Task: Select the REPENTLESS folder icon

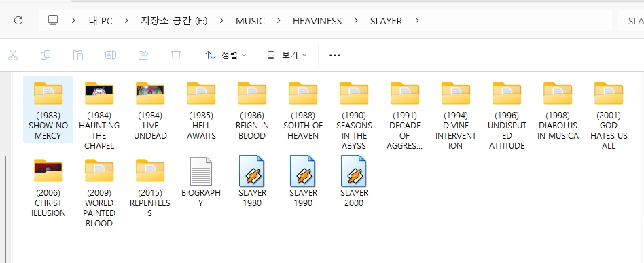Action: click(150, 171)
